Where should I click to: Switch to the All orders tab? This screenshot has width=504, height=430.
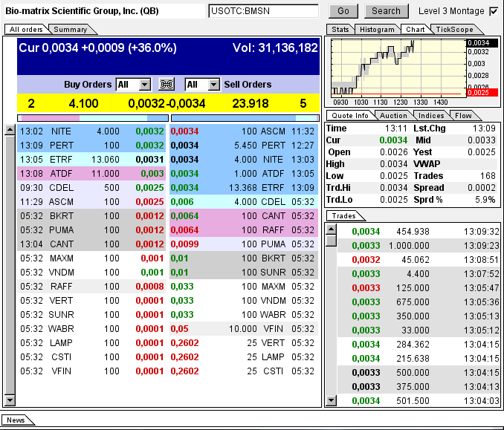coord(26,29)
